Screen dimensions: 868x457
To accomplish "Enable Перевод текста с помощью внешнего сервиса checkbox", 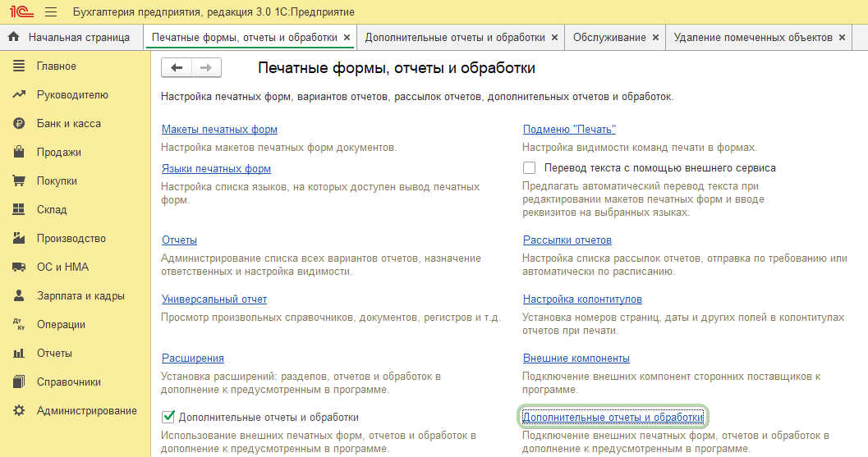I will pyautogui.click(x=529, y=167).
